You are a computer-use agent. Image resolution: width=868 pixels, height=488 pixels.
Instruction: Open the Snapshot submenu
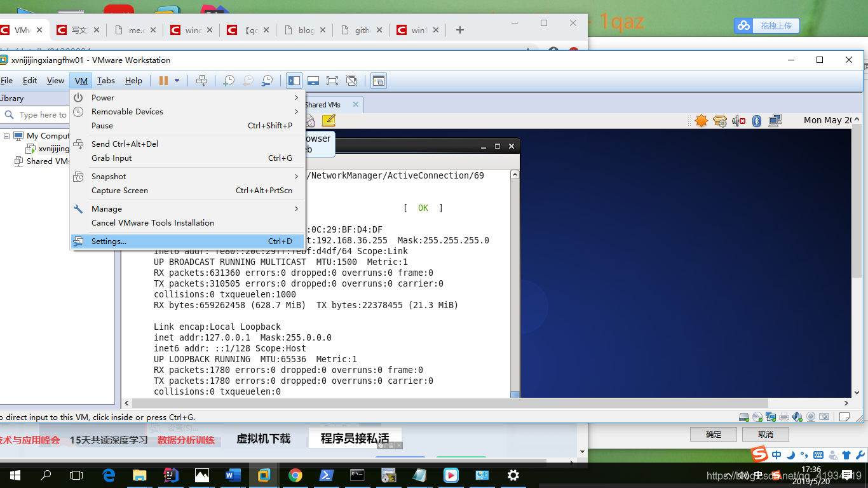[187, 177]
